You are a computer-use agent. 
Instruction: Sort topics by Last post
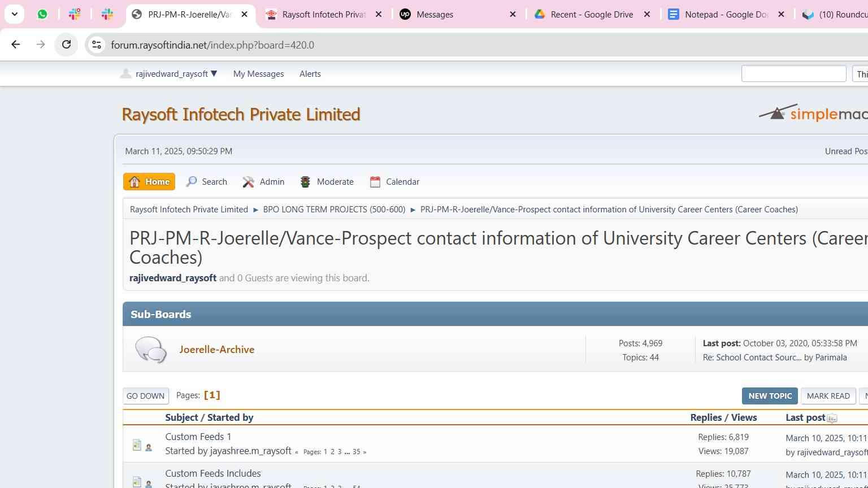click(805, 417)
